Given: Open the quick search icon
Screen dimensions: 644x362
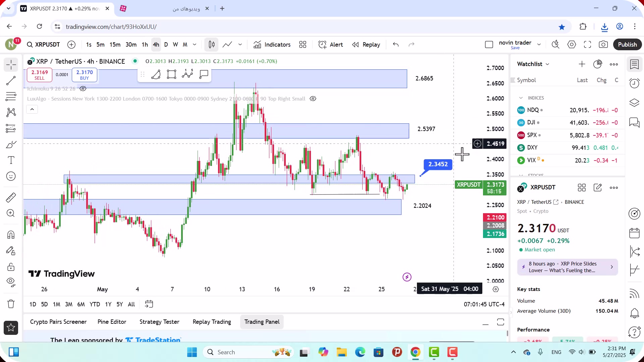Looking at the screenshot, I should [556, 45].
